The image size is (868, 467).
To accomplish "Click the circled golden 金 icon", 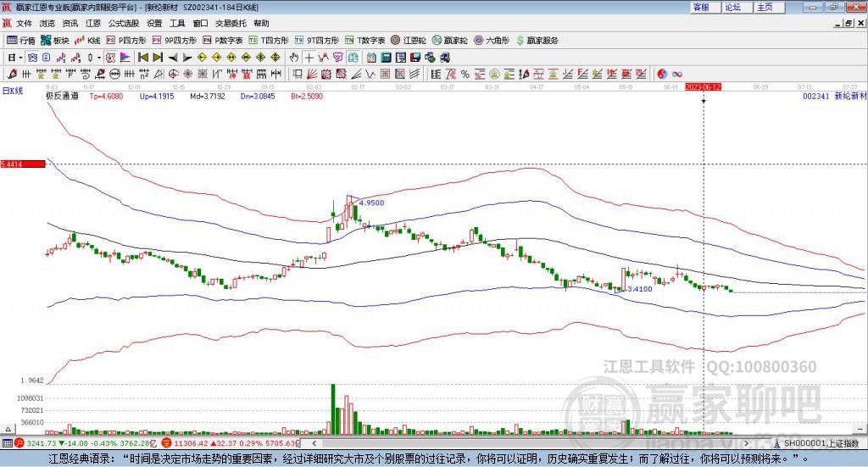I will [x=495, y=74].
